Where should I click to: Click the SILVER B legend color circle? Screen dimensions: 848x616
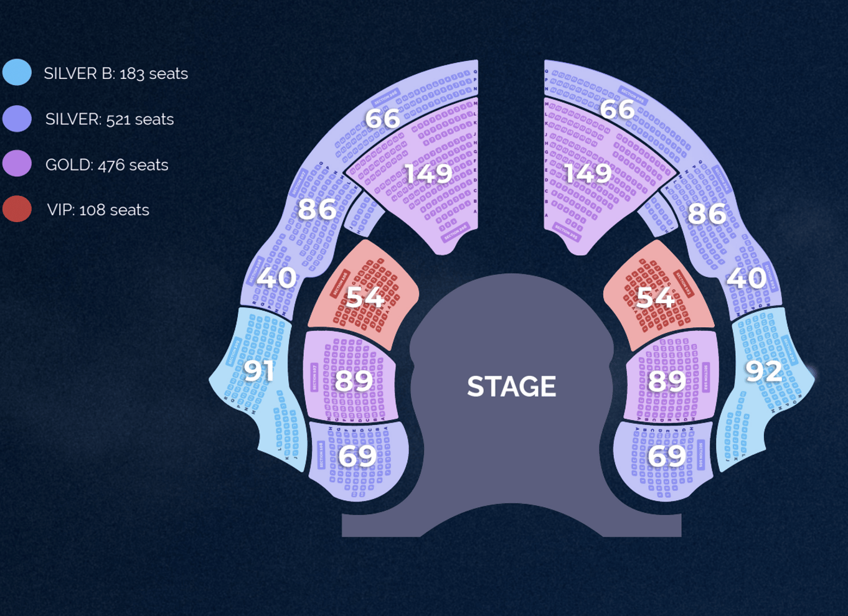click(17, 72)
